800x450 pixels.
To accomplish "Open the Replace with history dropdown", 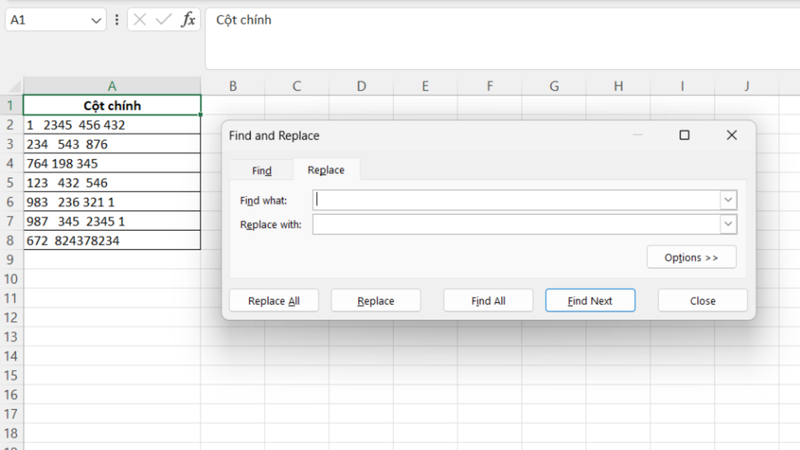I will 728,224.
